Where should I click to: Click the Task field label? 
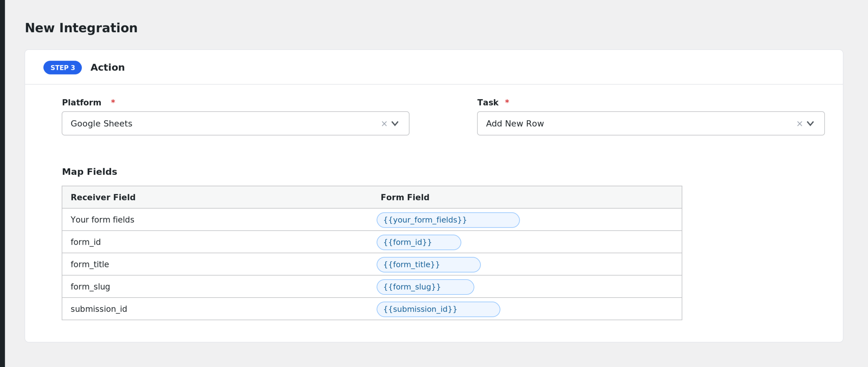[488, 102]
